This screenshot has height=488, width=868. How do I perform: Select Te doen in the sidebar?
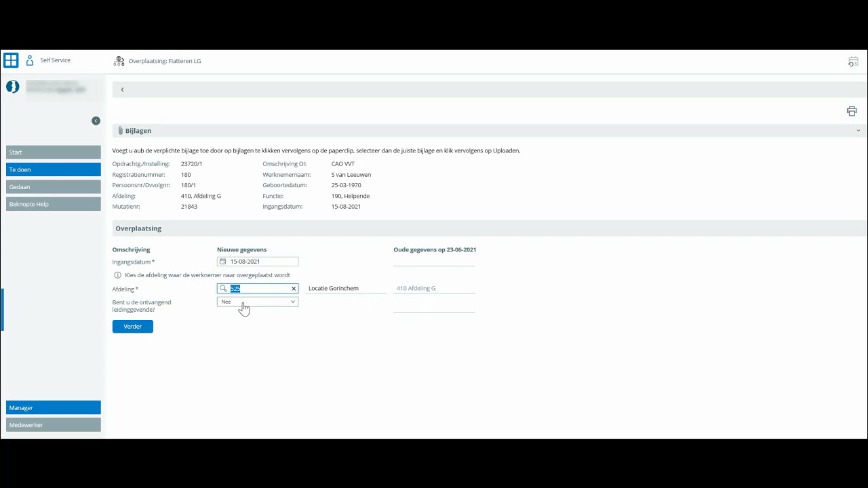pyautogui.click(x=54, y=169)
